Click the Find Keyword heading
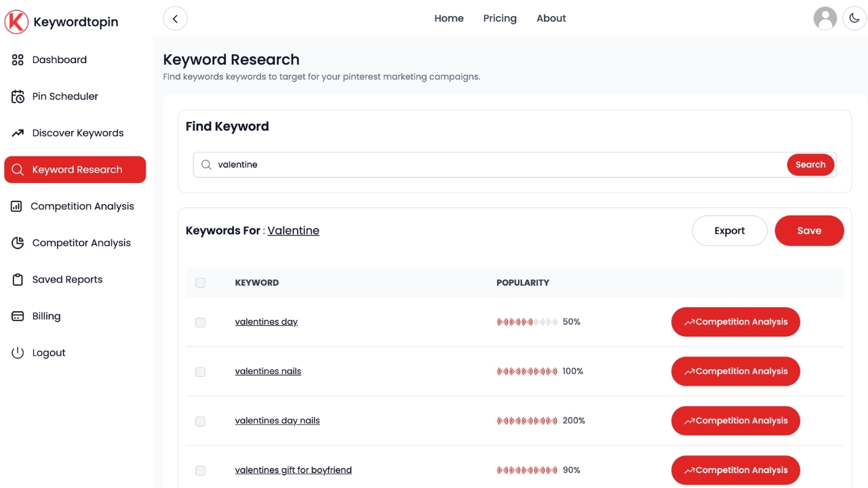The height and width of the screenshot is (488, 868). (x=227, y=126)
